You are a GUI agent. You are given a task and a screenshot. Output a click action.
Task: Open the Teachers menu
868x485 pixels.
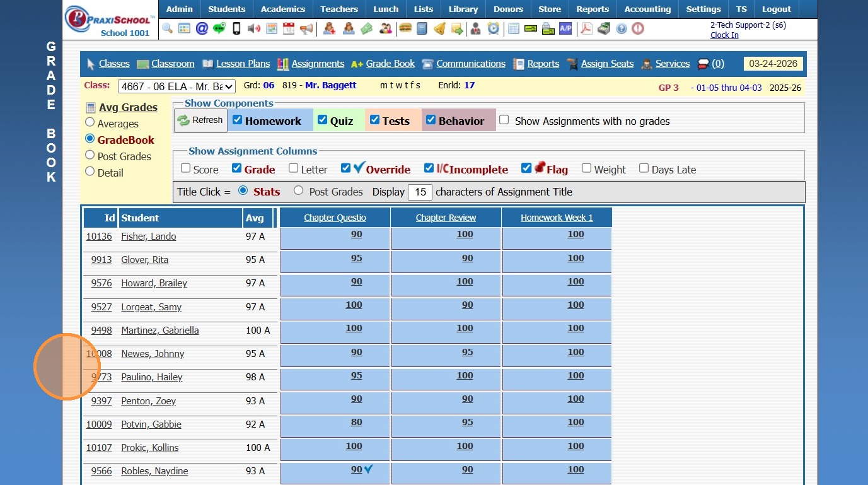tap(339, 9)
